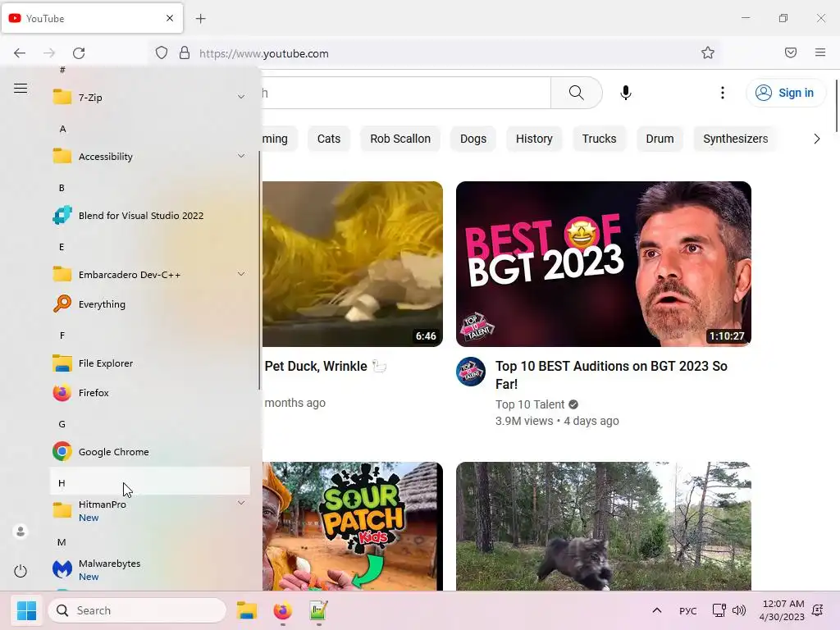Click the Sign in button
Screen dimensions: 840x630
785,93
